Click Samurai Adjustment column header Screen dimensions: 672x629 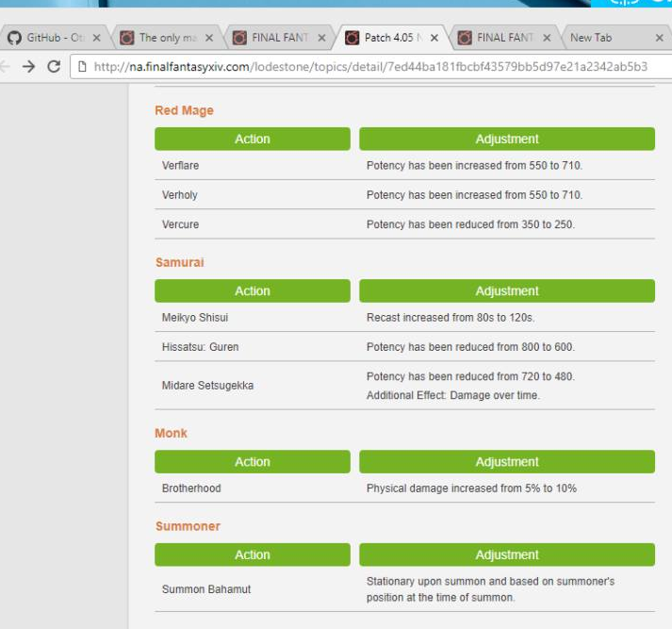click(507, 290)
